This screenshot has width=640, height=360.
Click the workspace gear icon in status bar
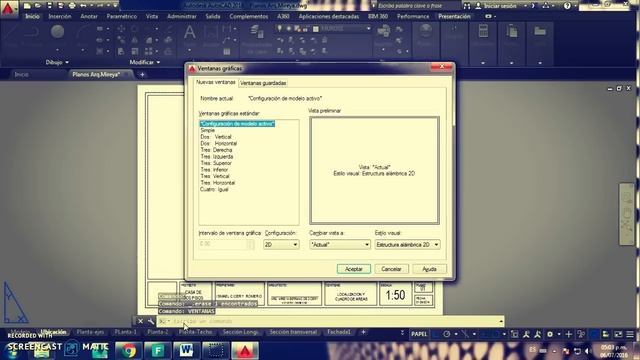click(550, 334)
